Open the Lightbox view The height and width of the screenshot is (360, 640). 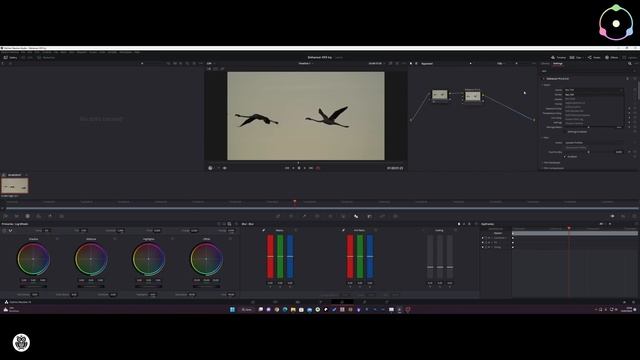[629, 58]
